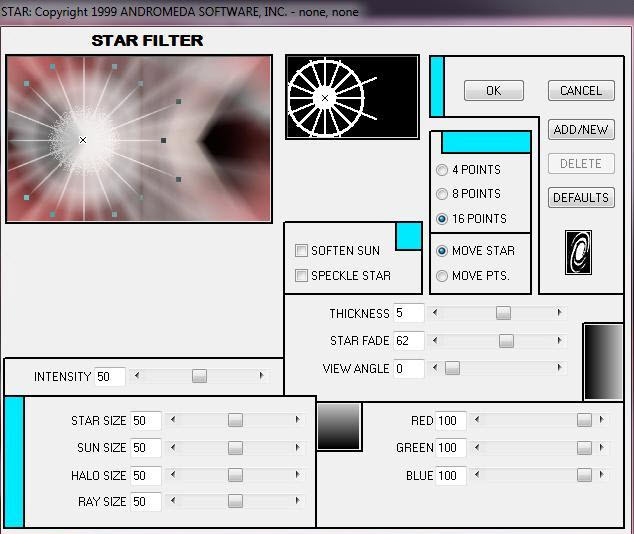This screenshot has width=634, height=534.
Task: Select the MOVE STAR radio option
Action: [442, 251]
